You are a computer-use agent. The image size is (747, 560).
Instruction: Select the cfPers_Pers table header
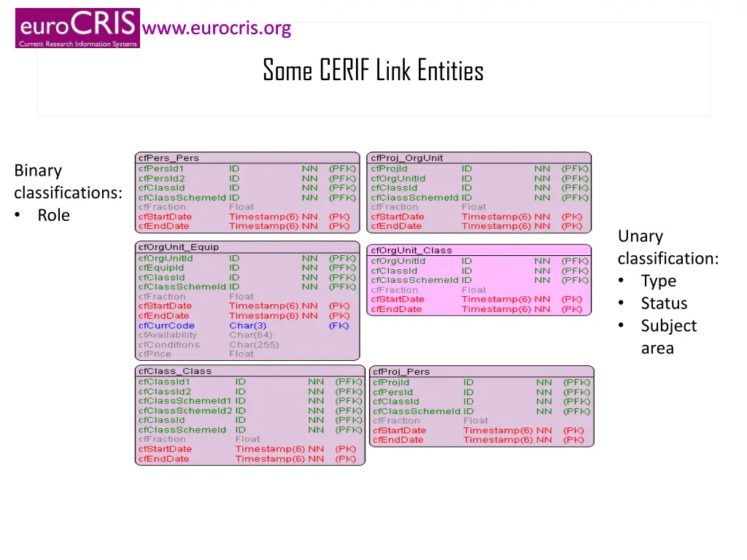247,158
